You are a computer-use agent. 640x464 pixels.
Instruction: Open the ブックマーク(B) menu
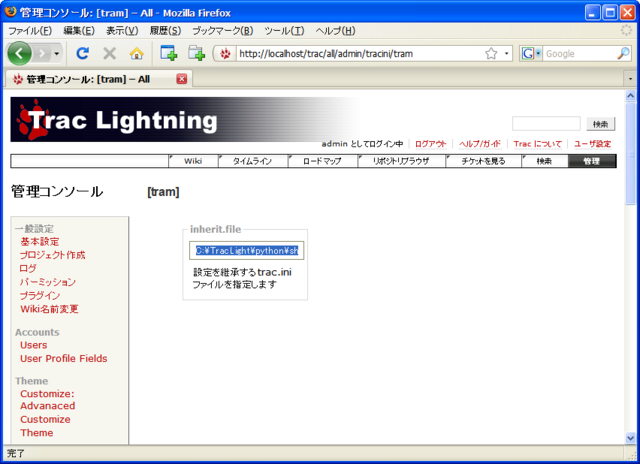click(x=222, y=31)
